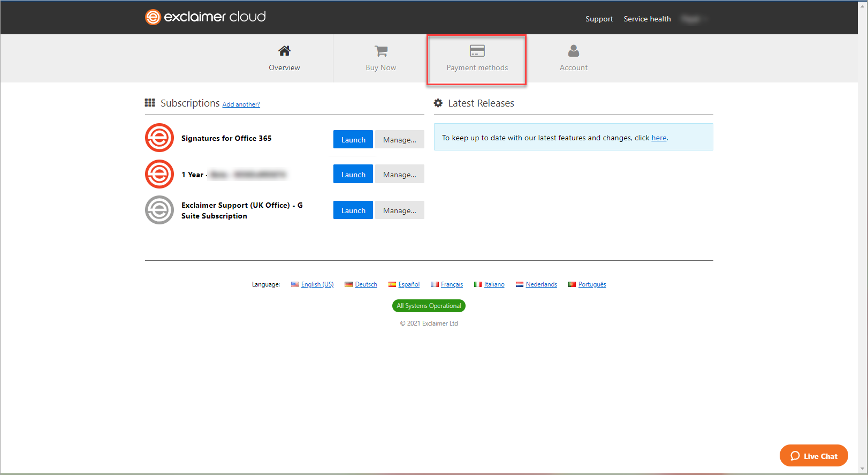Expand the blurred user account menu

[x=694, y=19]
